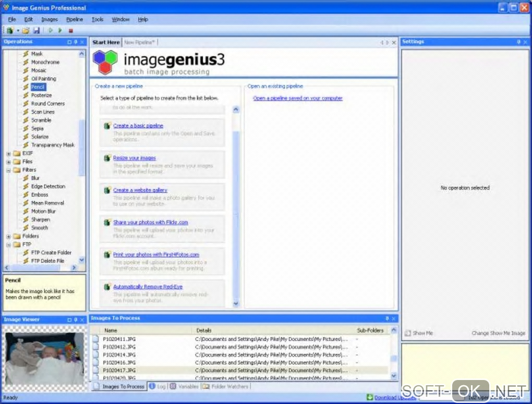532x404 pixels.
Task: Click the Show Me button in Settings
Action: tap(419, 333)
